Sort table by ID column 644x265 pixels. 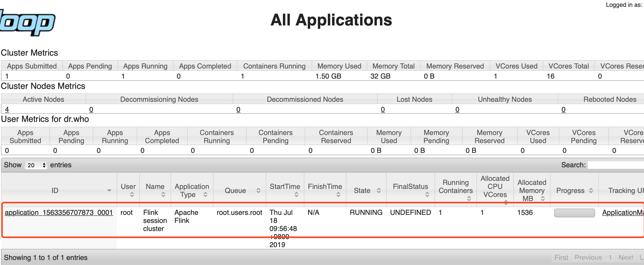pos(59,190)
